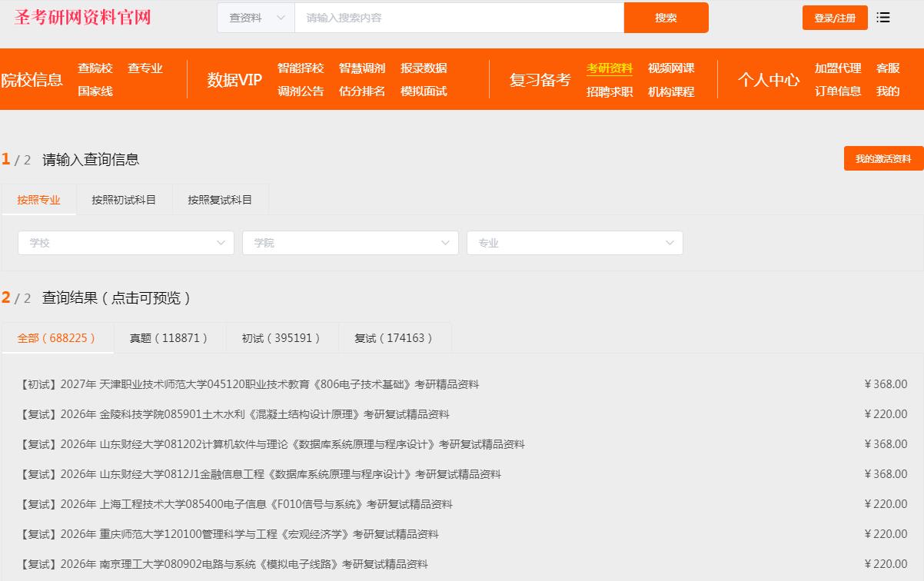This screenshot has height=581, width=924.
Task: Expand the 学校 dropdown
Action: pos(126,243)
